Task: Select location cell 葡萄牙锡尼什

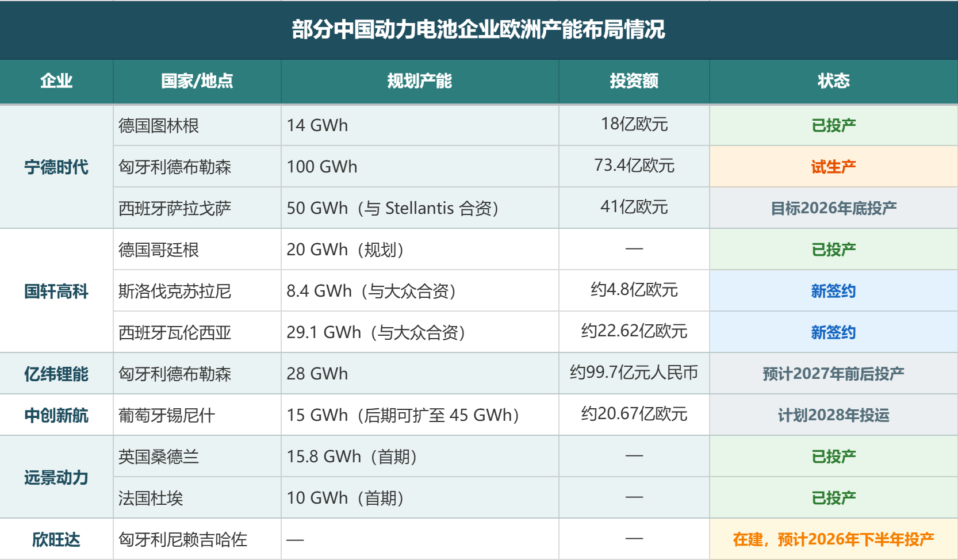Action: tap(197, 415)
